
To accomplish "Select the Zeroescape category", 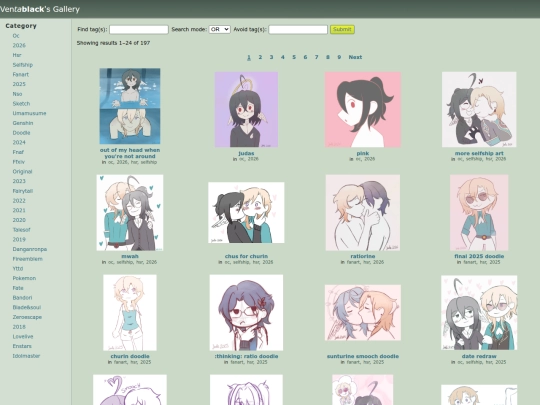I will tap(27, 317).
